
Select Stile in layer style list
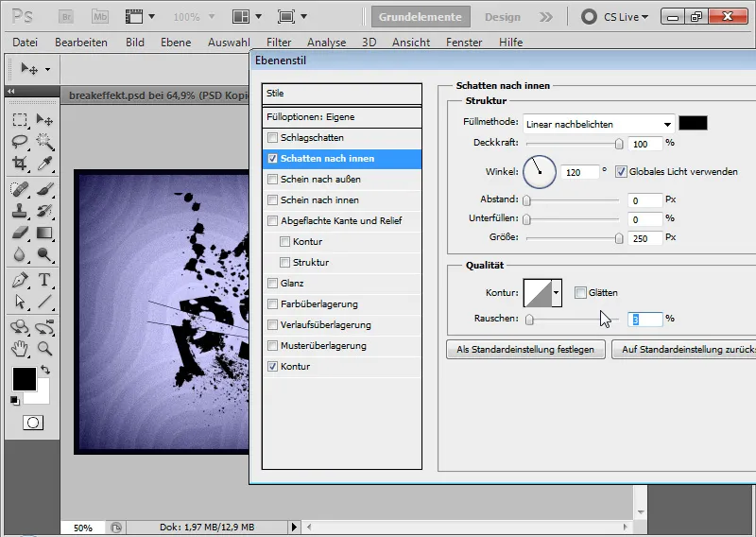coord(342,94)
